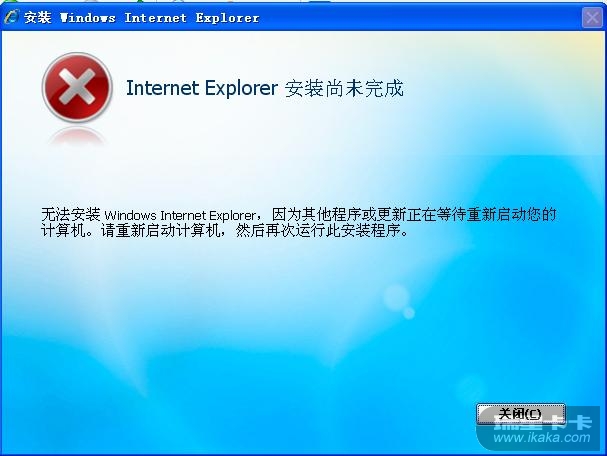Viewport: 607px width, 456px height.
Task: Click the Internet Explorer logo in title bar
Action: click(12, 17)
